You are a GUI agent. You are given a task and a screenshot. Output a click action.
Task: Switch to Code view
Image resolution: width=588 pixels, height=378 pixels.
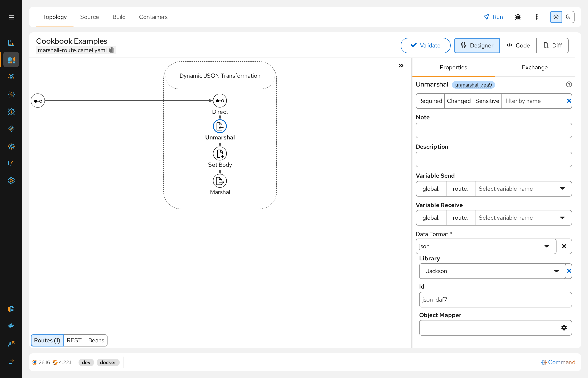tap(518, 45)
